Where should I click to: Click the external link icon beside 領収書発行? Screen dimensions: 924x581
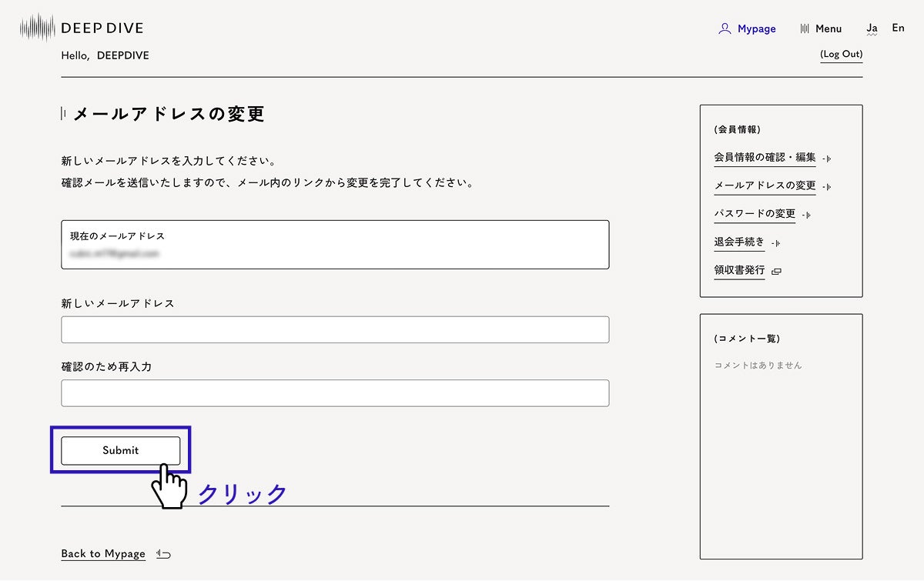[x=776, y=271]
